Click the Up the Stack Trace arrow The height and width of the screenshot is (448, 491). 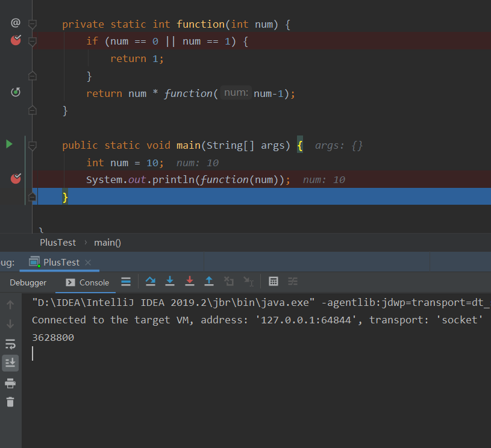pyautogui.click(x=10, y=304)
